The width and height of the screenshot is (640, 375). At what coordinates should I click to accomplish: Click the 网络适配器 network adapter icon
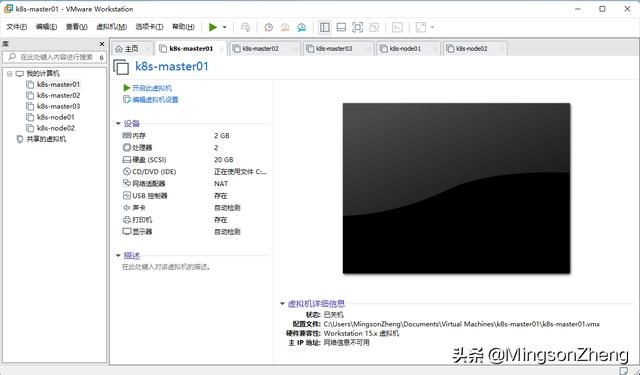(127, 184)
